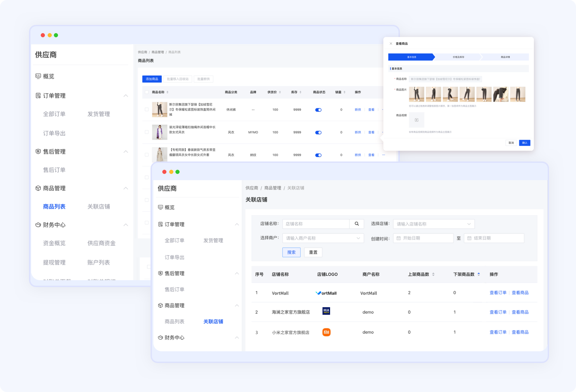This screenshot has height=392, width=576.
Task: Click the 商品管理 product management icon
Action: point(160,305)
